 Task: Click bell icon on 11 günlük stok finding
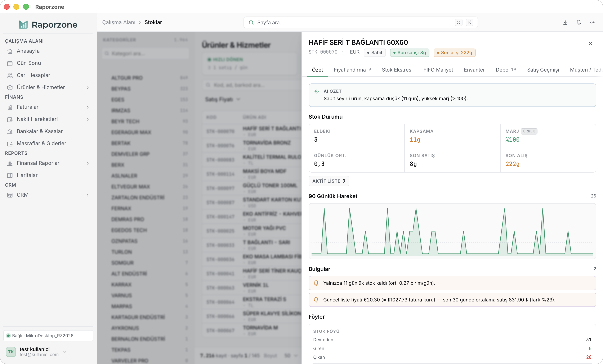pyautogui.click(x=316, y=283)
